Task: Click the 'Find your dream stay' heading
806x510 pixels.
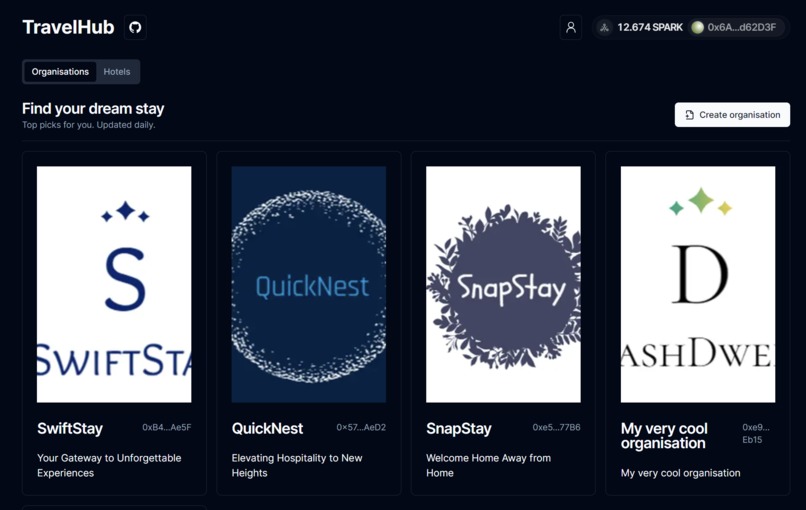Action: [x=93, y=108]
